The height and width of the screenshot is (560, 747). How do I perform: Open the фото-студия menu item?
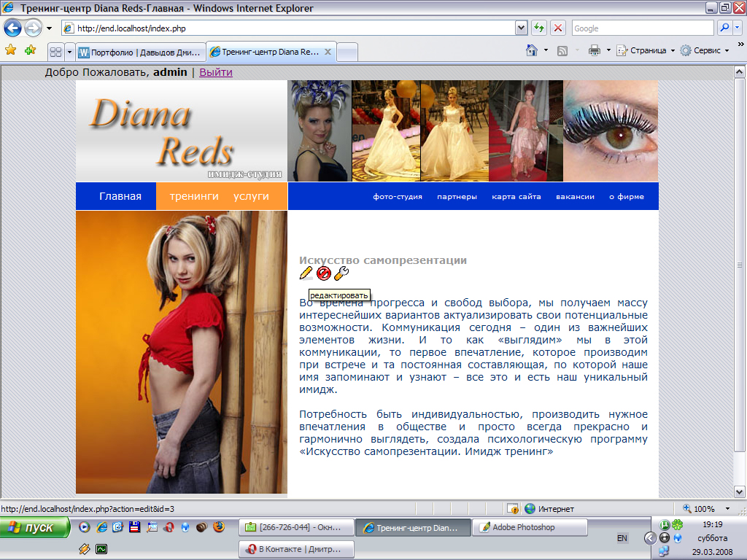[x=398, y=196]
